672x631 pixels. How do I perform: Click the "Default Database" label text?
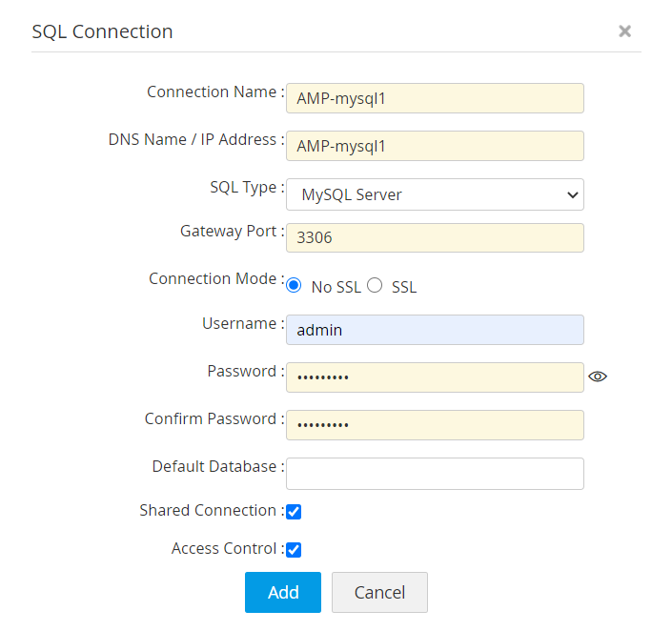[x=214, y=467]
